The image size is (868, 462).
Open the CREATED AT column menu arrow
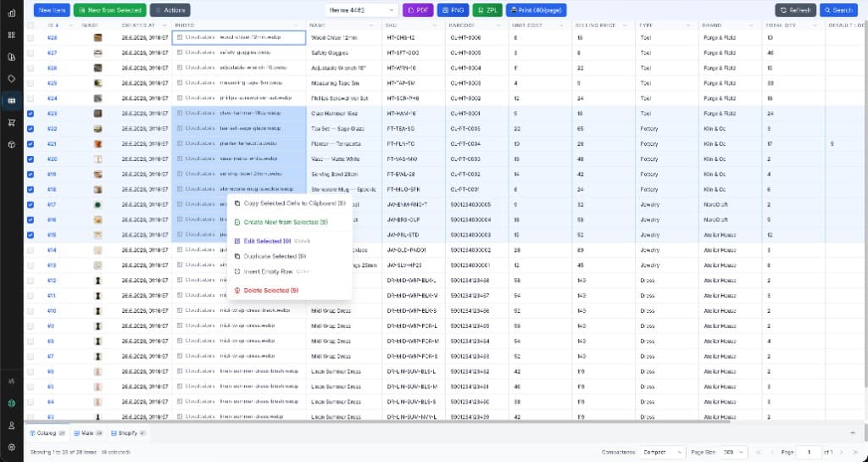(164, 25)
